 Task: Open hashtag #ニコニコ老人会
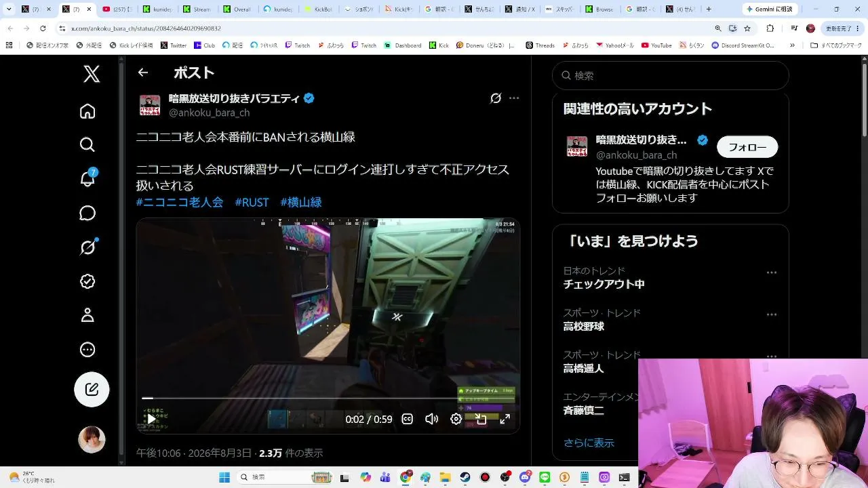(x=180, y=202)
